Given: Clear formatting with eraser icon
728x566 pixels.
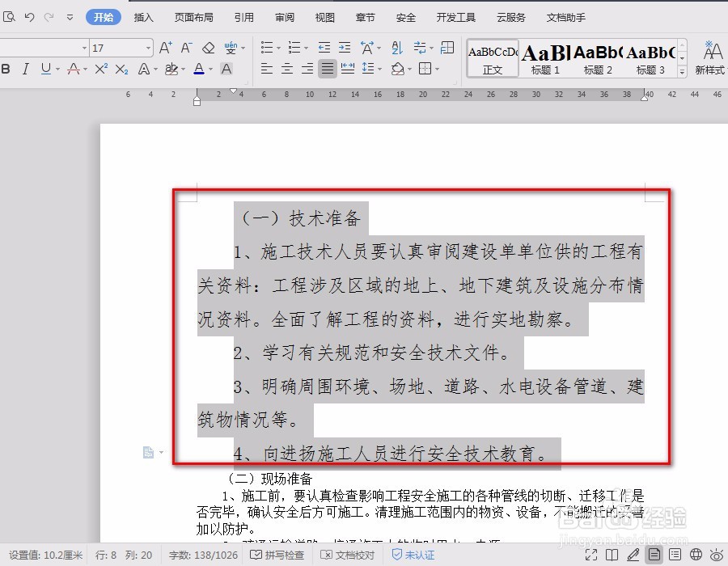Looking at the screenshot, I should (209, 48).
